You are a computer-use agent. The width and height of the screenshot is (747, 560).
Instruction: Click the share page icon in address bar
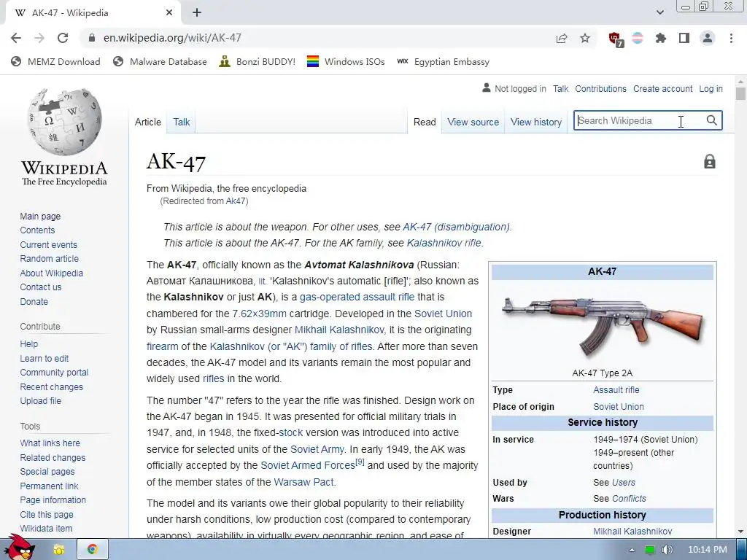click(x=562, y=38)
